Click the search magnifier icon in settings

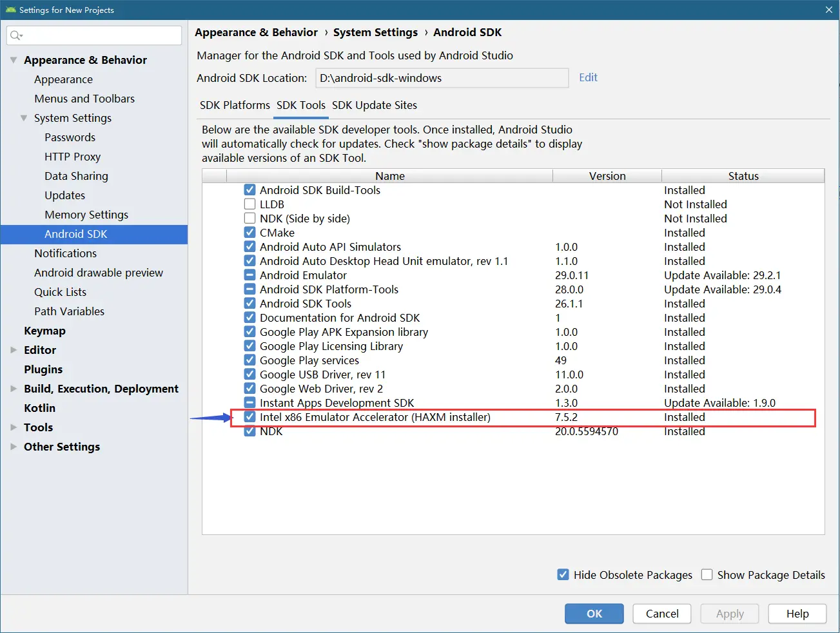tap(16, 35)
